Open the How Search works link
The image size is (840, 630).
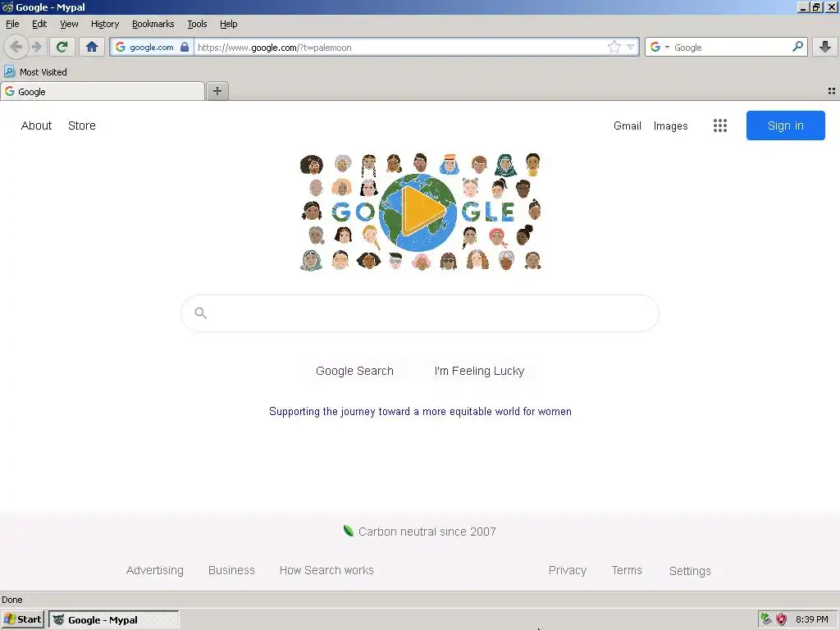pyautogui.click(x=326, y=570)
